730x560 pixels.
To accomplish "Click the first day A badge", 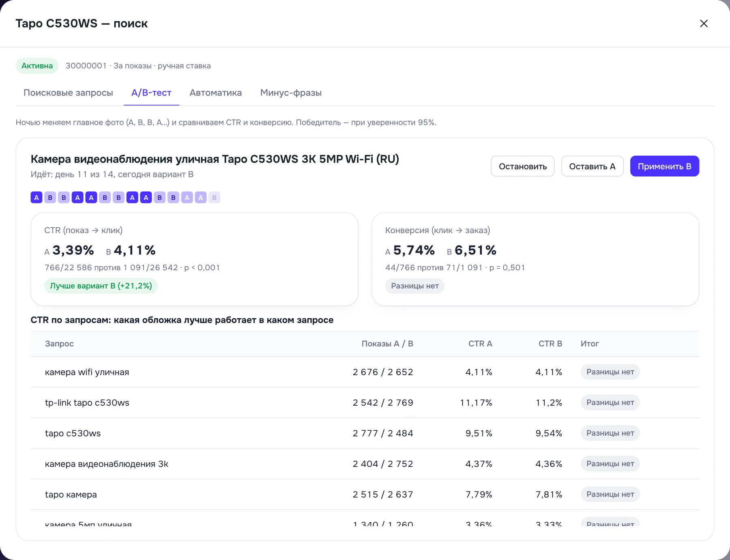I will (x=36, y=197).
